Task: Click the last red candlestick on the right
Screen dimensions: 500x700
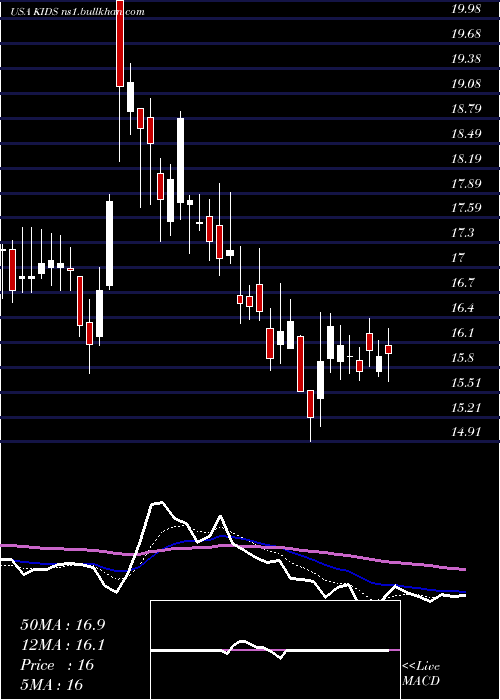Action: [x=389, y=349]
